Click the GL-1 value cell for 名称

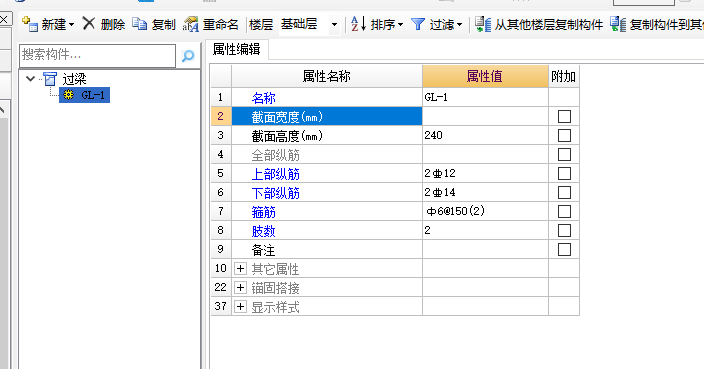[x=485, y=97]
